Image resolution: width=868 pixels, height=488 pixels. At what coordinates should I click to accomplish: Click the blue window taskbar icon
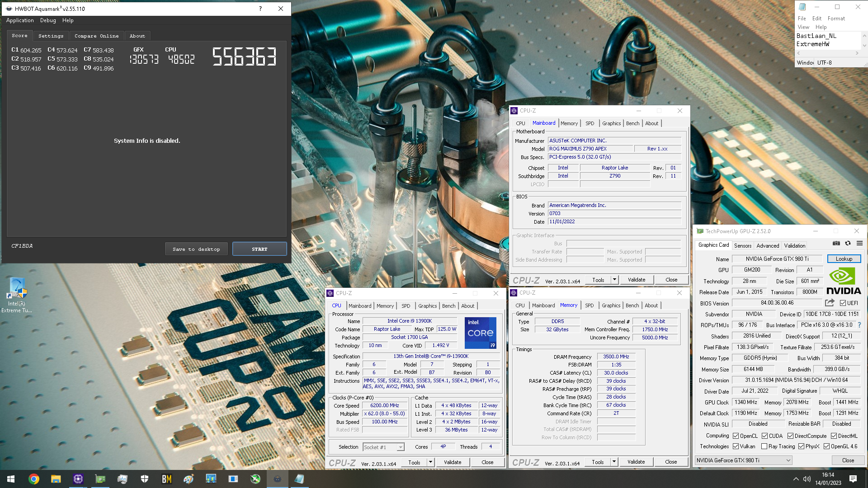(x=233, y=479)
